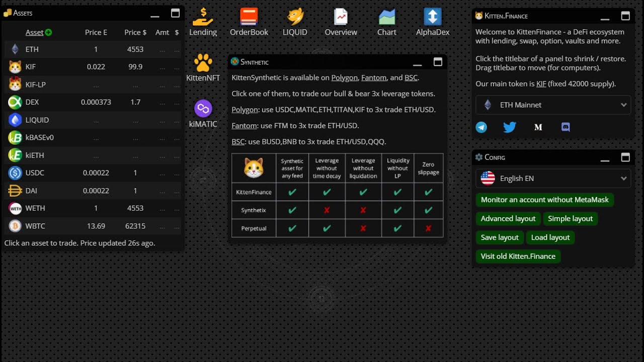This screenshot has height=362, width=644.
Task: Follow the Fantom link in first sentence
Action: pos(374,78)
